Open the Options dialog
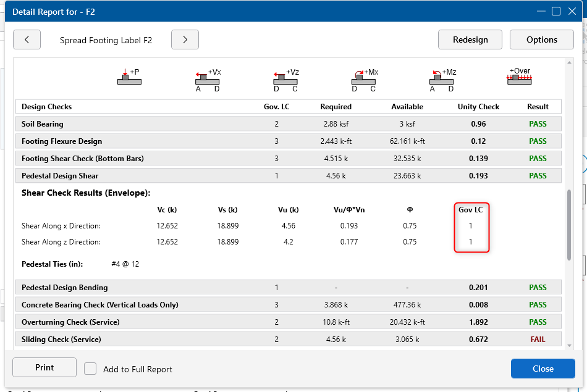587x392 pixels. click(541, 39)
